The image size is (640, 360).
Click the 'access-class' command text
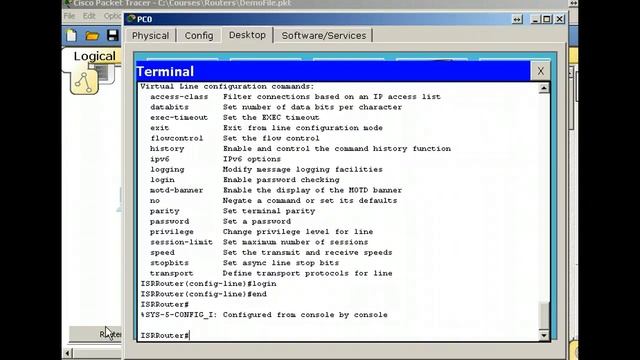click(179, 97)
